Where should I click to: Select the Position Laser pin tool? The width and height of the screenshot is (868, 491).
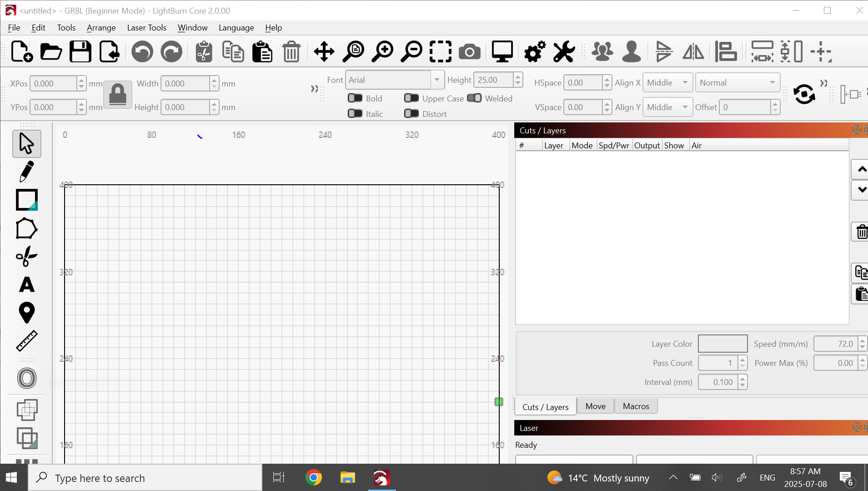[x=26, y=313]
